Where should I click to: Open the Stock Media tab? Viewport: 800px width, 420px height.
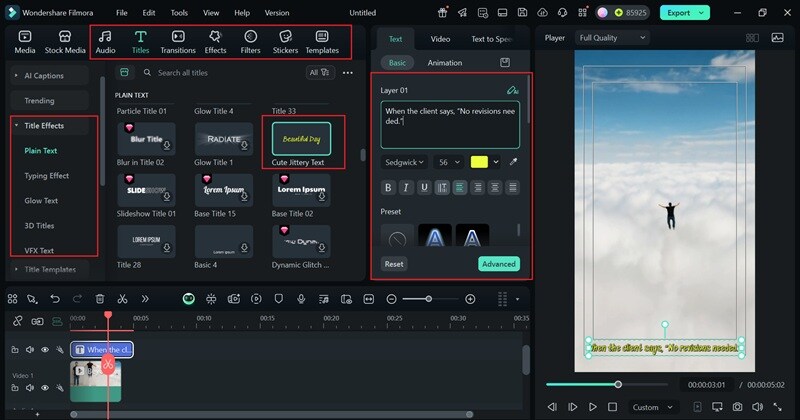pos(65,42)
